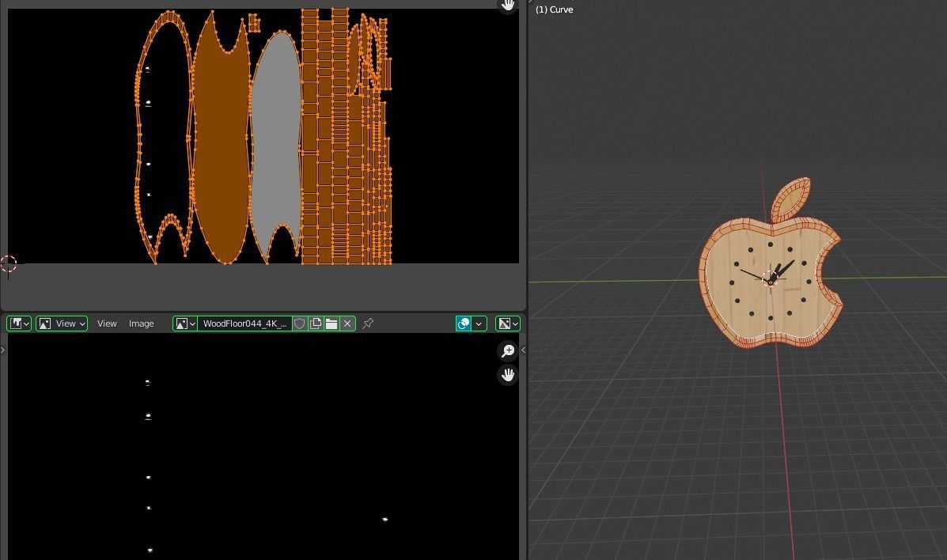Open the Image menu

tap(142, 324)
